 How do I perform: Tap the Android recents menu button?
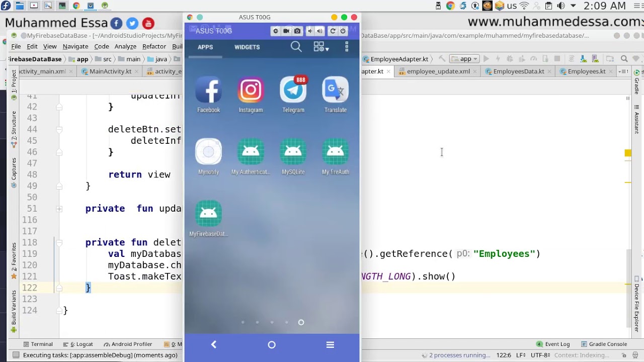(x=330, y=344)
